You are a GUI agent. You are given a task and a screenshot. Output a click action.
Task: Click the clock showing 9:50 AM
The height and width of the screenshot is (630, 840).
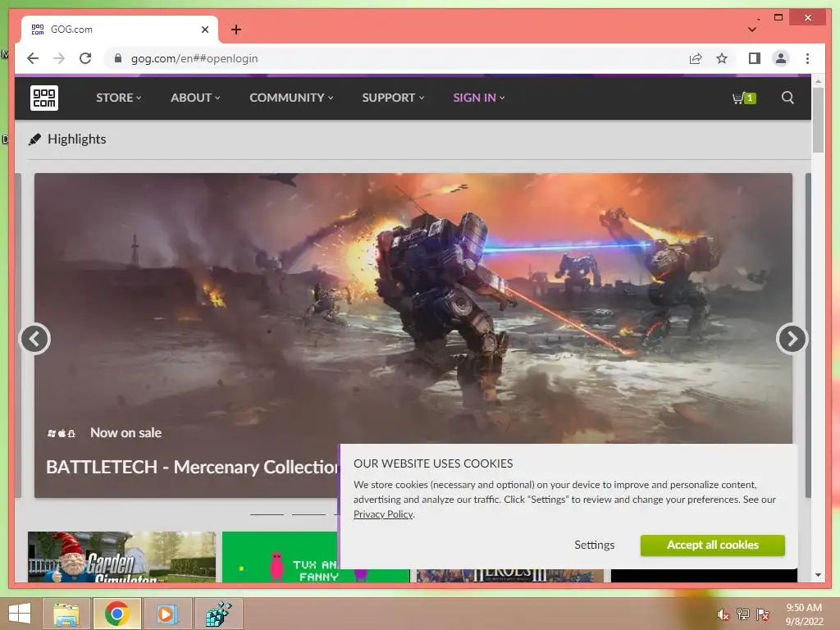pos(804,608)
